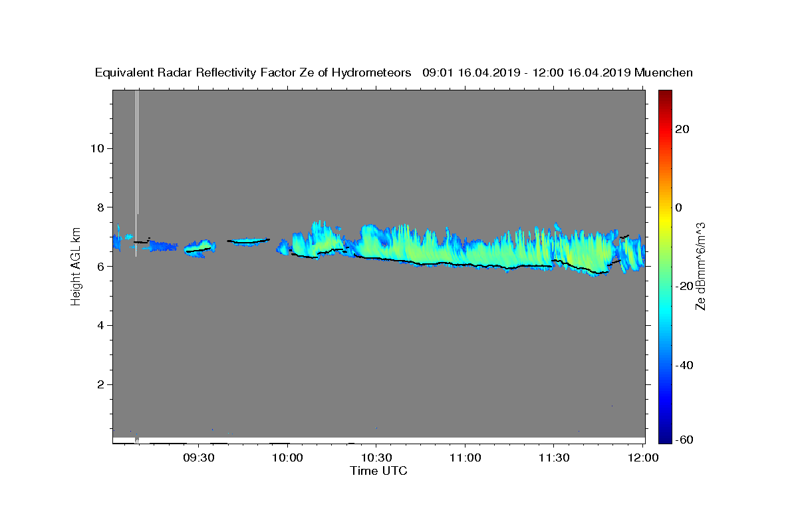Screen dimensions: 798x532
Task: Click the dark blue bottom of colorbar
Action: pos(665,438)
